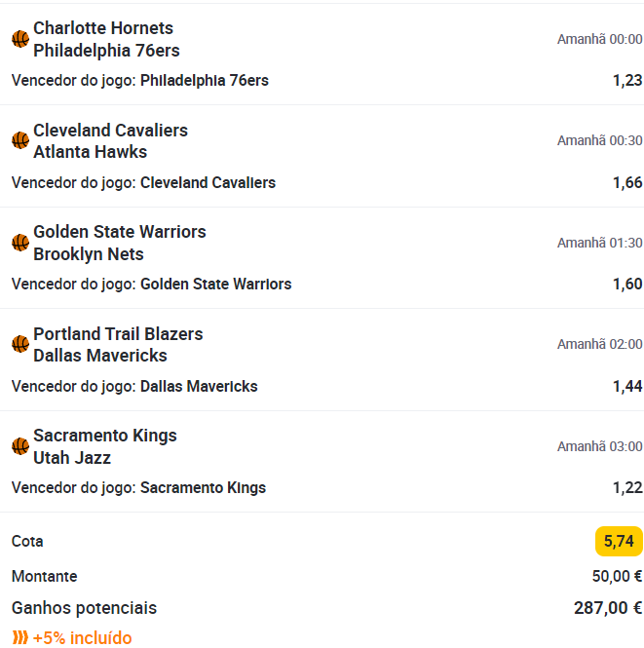
Task: Click the 1,44 odds for Dallas Mavericks
Action: coord(627,386)
